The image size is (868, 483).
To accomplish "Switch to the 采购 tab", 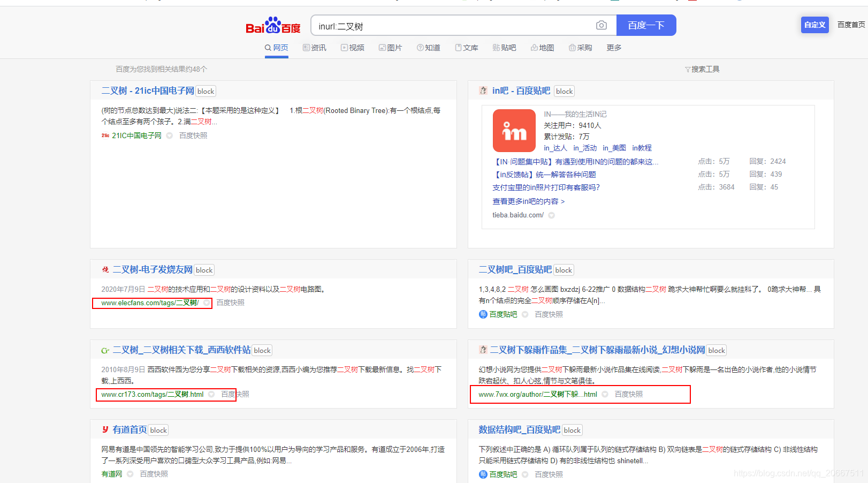I will [x=581, y=48].
